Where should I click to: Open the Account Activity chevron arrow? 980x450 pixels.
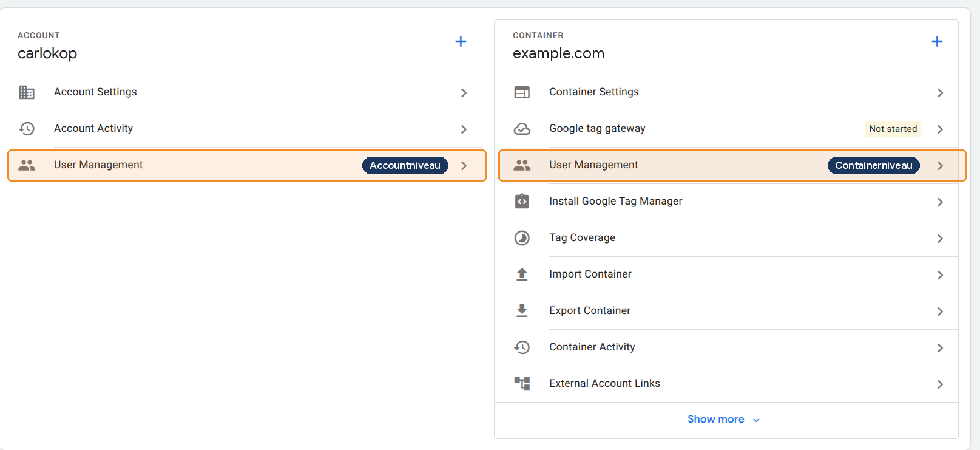click(464, 129)
